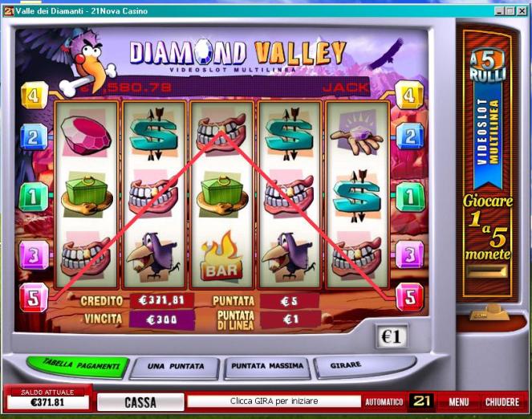Open the Menu in the bottom bar
The width and height of the screenshot is (532, 419).
tap(459, 402)
